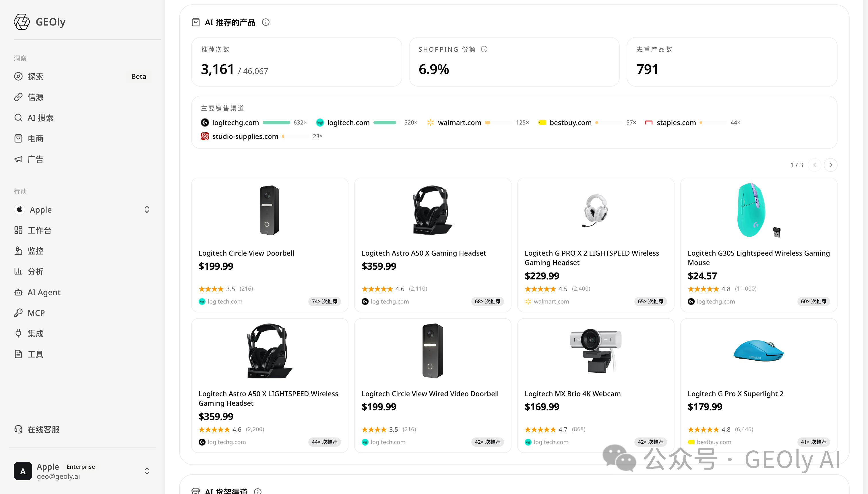Click 41× 次推荐 badge

[813, 442]
